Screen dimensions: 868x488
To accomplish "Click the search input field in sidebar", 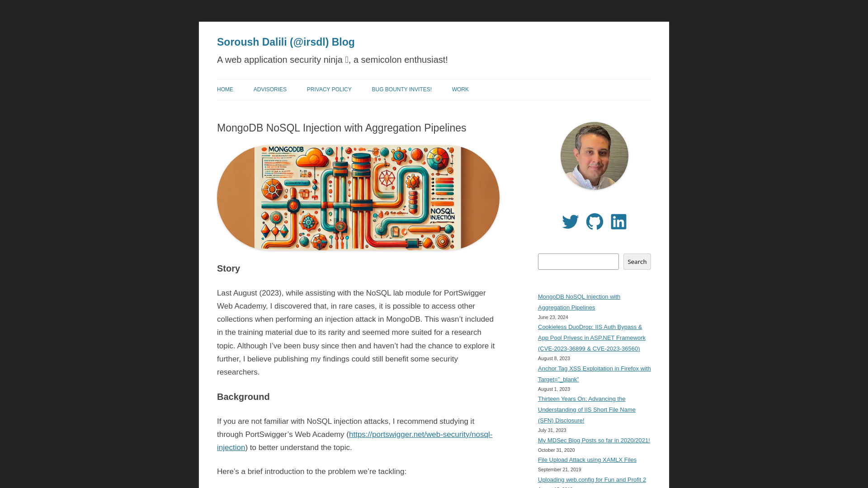I will (x=578, y=261).
